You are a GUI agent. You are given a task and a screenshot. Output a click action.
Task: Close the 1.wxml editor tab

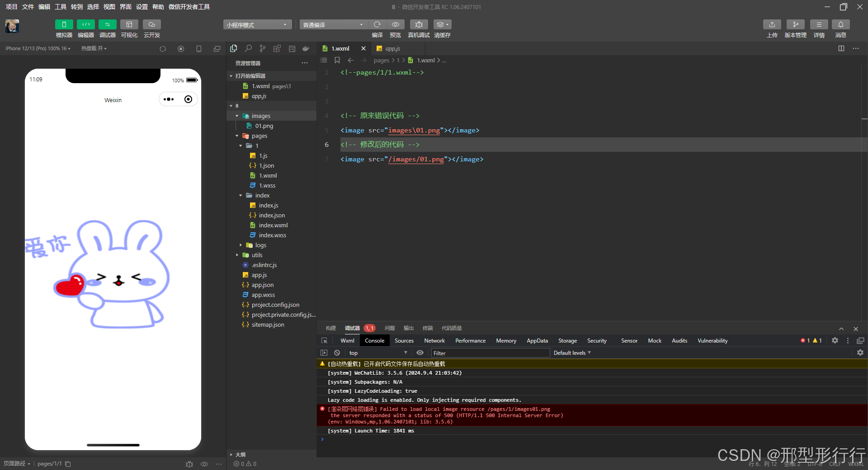click(363, 48)
